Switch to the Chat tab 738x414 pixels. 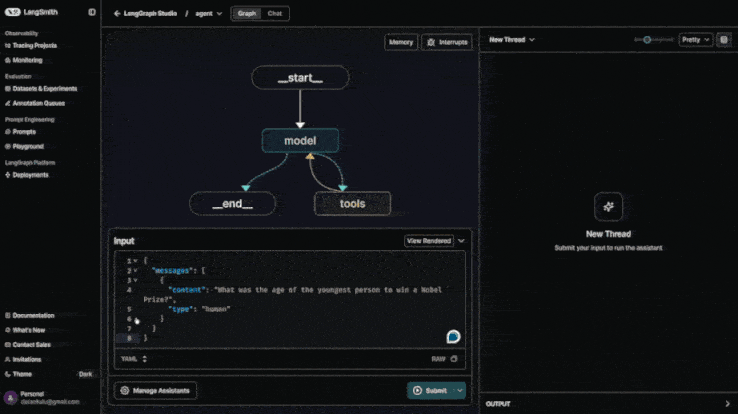tap(275, 14)
